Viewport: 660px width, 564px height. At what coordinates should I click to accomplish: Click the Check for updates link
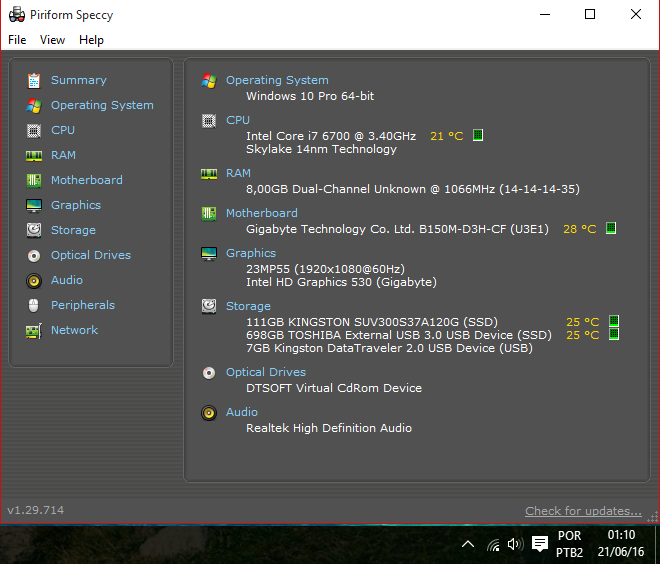coord(583,511)
